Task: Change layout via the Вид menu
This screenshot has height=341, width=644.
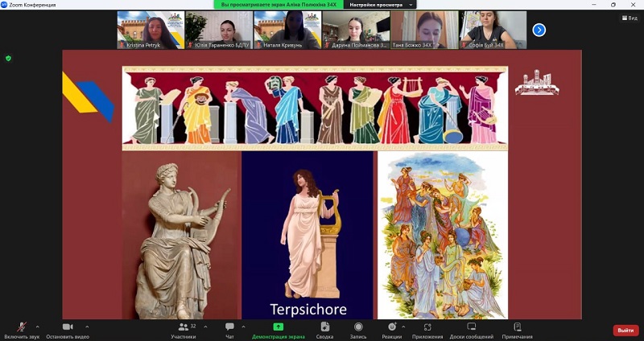Action: pos(628,16)
